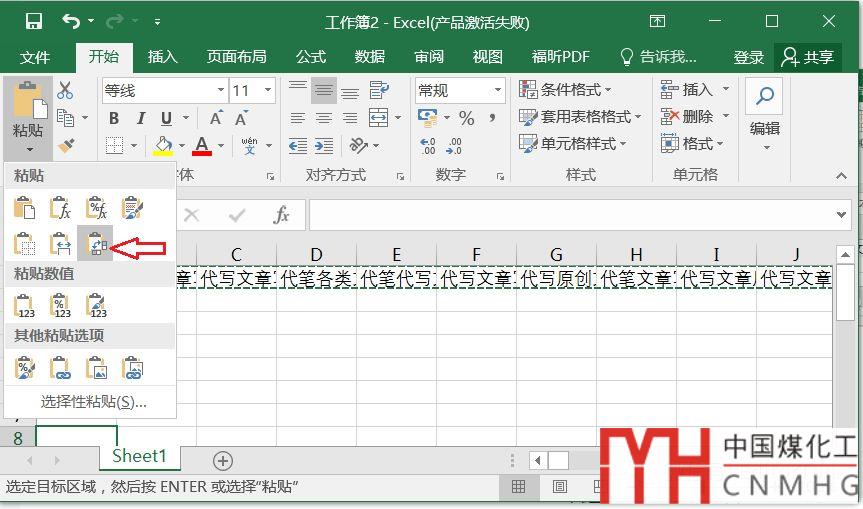This screenshot has height=509, width=863.
Task: Click the Save icon in title bar
Action: point(33,21)
